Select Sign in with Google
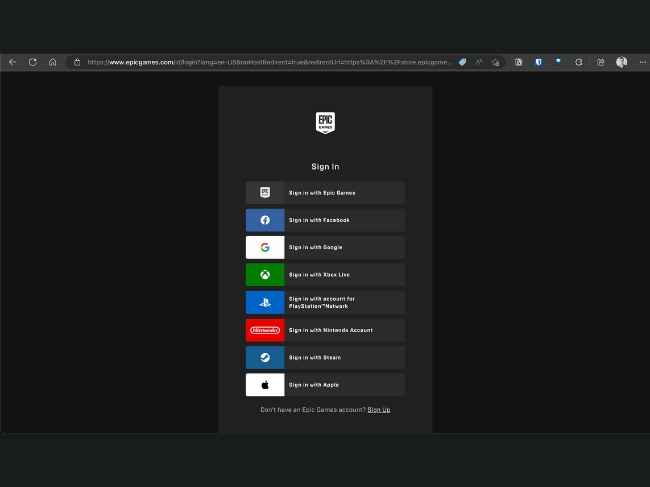The width and height of the screenshot is (650, 487). coord(325,247)
